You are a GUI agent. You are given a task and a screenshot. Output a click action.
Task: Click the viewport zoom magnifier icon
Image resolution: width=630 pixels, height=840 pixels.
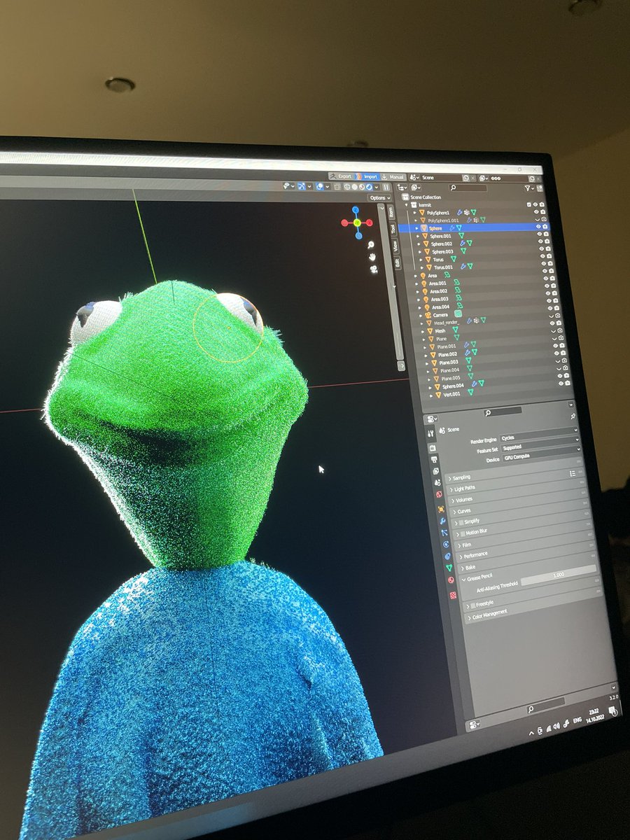point(371,245)
